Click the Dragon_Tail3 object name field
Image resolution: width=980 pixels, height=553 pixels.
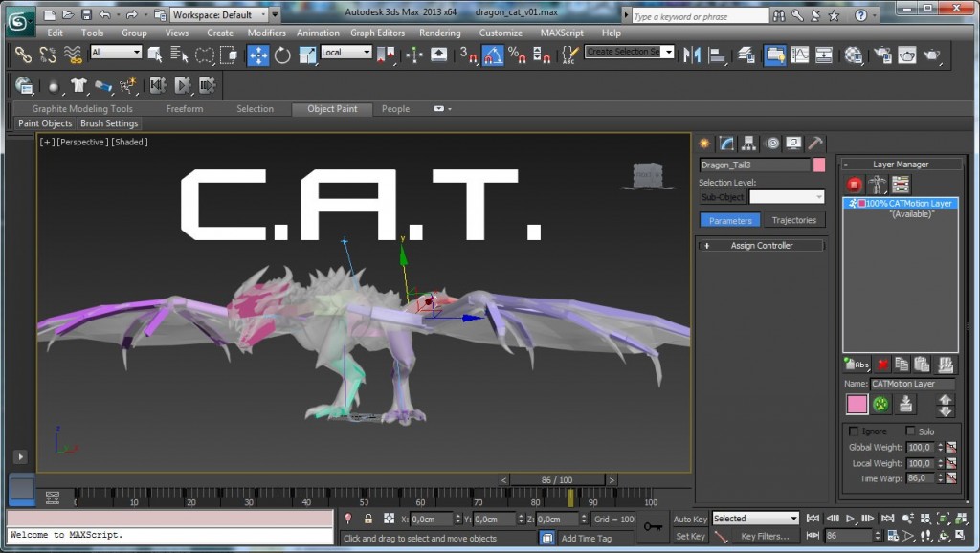pyautogui.click(x=754, y=165)
